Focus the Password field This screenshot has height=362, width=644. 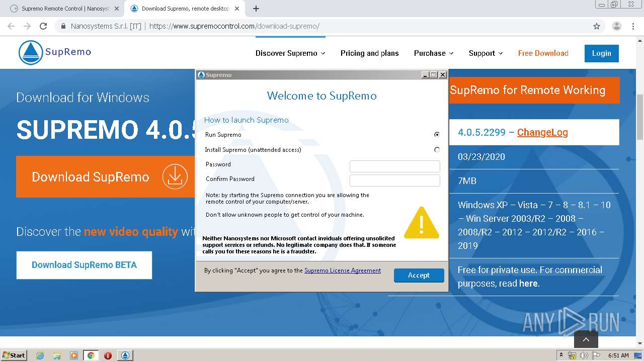click(394, 166)
